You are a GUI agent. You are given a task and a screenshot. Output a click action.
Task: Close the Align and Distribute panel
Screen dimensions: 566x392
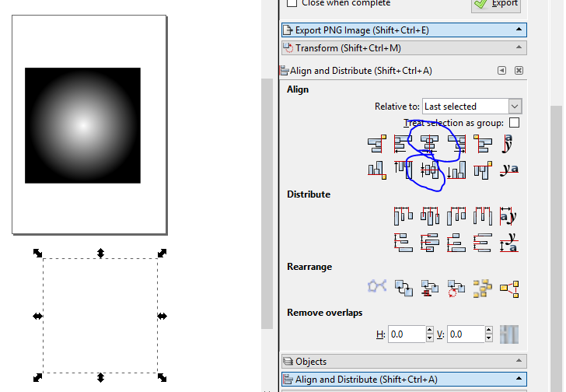pyautogui.click(x=519, y=70)
